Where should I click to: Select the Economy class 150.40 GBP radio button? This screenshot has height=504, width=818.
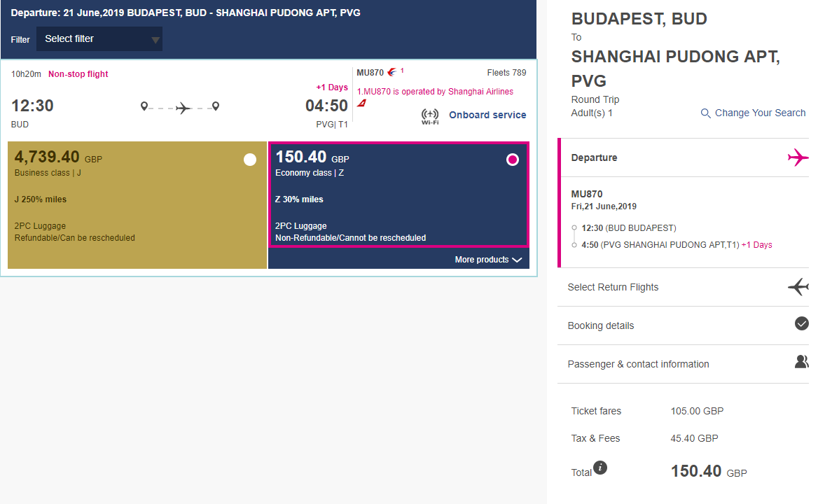513,160
